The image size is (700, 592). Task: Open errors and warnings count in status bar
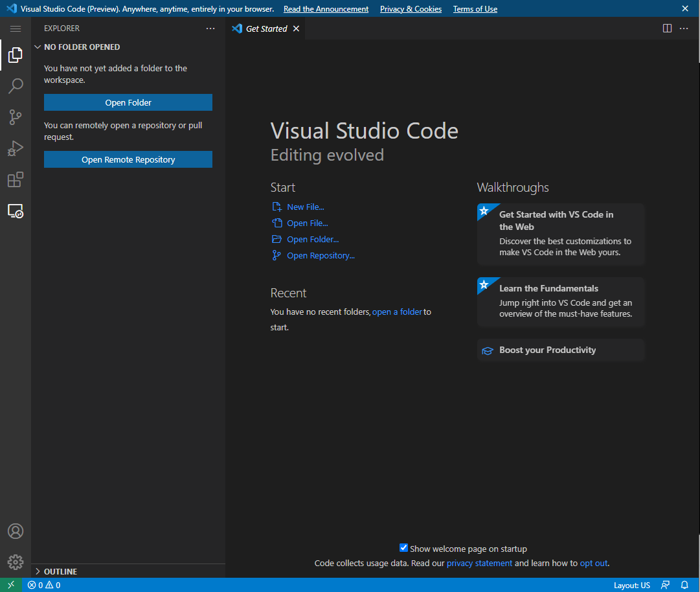(44, 585)
